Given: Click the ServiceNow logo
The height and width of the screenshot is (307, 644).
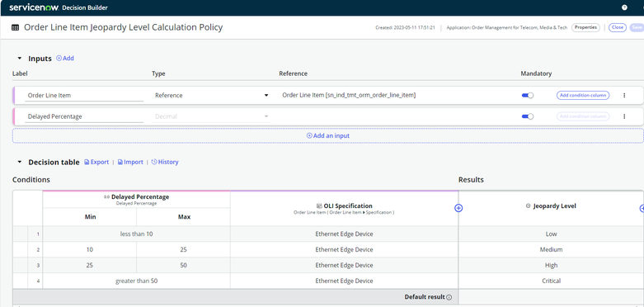Looking at the screenshot, I should [34, 7].
